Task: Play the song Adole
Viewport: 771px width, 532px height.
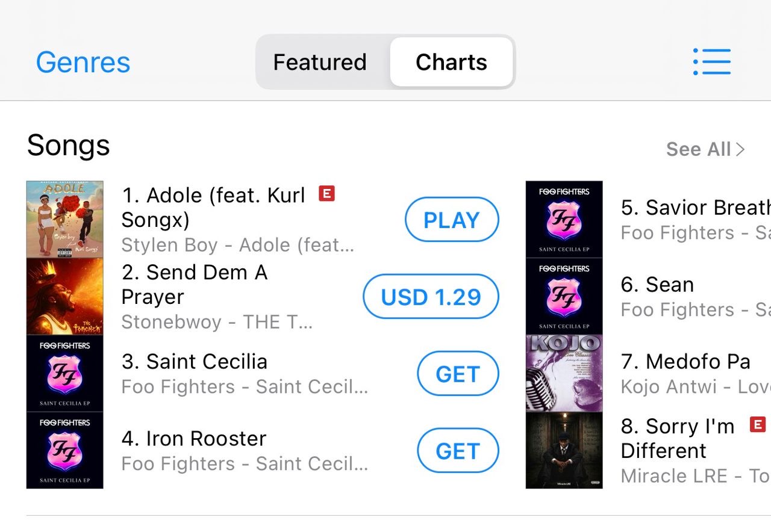Action: pyautogui.click(x=452, y=220)
